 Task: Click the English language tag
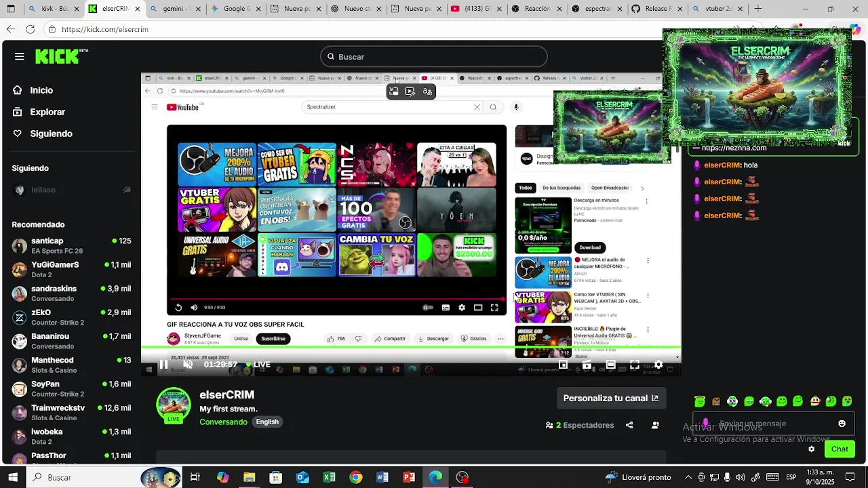click(267, 422)
